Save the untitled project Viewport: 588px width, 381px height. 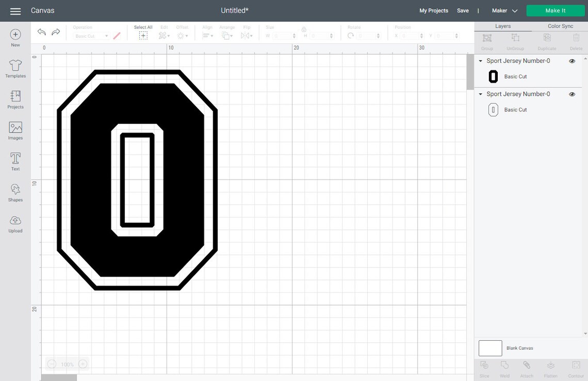tap(463, 10)
